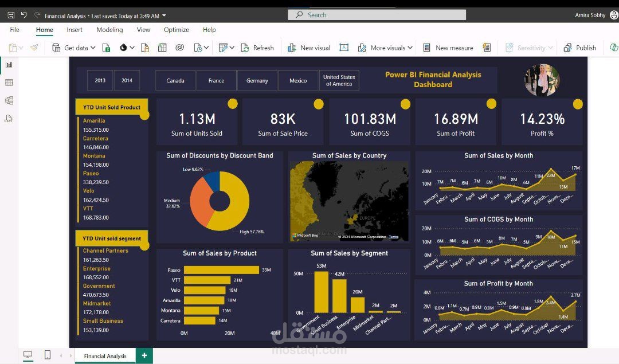Expand the Get data dropdown arrow
Image resolution: width=619 pixels, height=364 pixels.
coord(93,48)
